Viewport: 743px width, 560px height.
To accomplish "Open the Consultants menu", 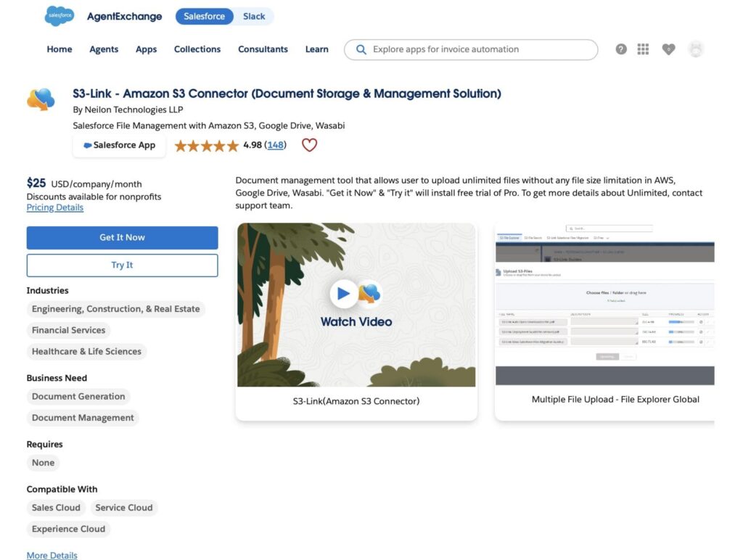I will click(x=263, y=49).
